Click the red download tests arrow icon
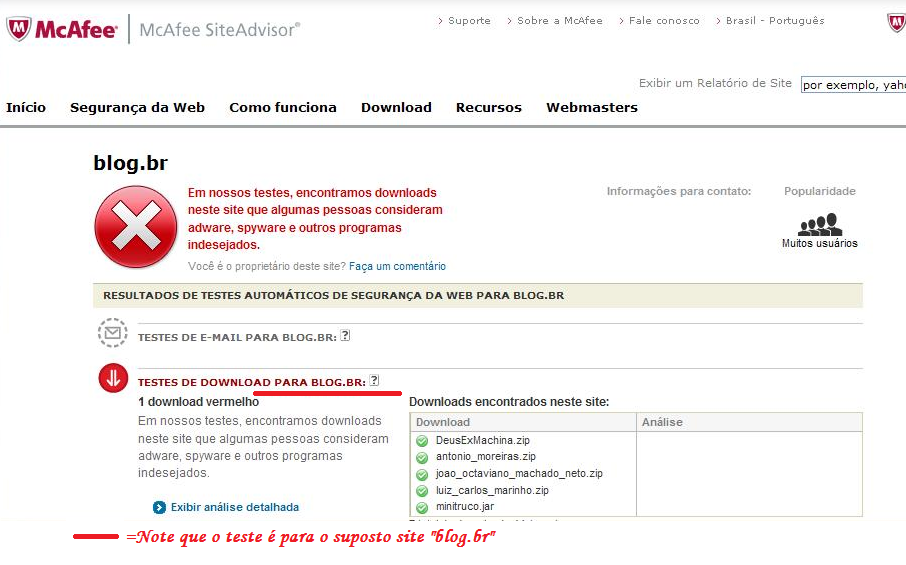Image resolution: width=906 pixels, height=565 pixels. [113, 378]
